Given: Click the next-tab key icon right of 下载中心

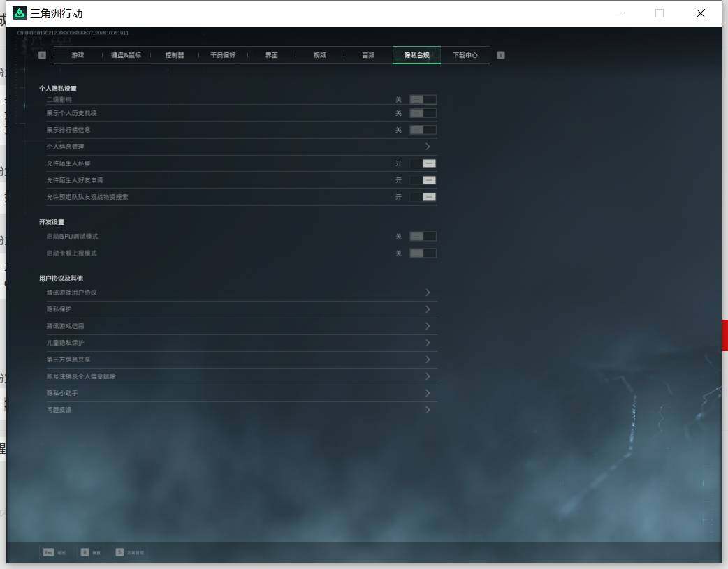Looking at the screenshot, I should [500, 55].
